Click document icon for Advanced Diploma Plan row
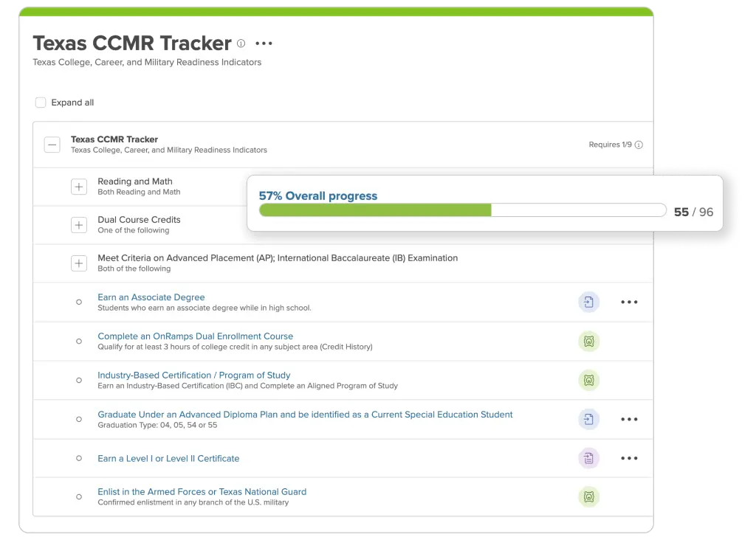Viewport: 756px width, 540px height. [x=588, y=419]
